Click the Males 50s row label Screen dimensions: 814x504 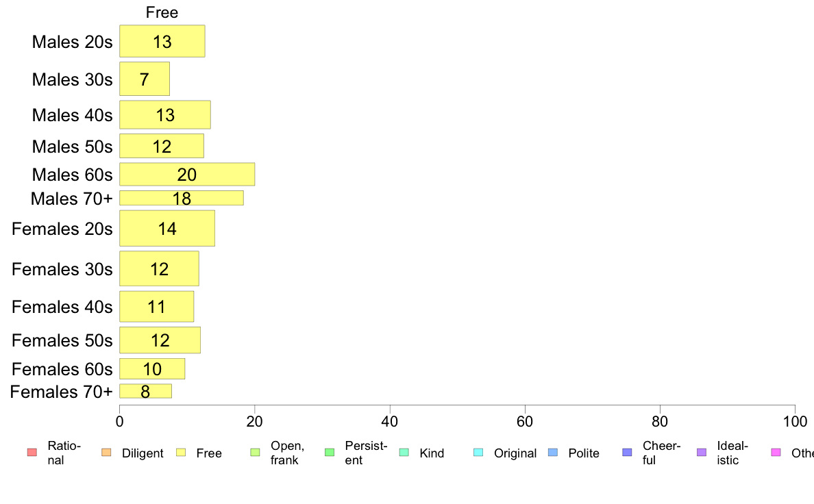[x=72, y=147]
